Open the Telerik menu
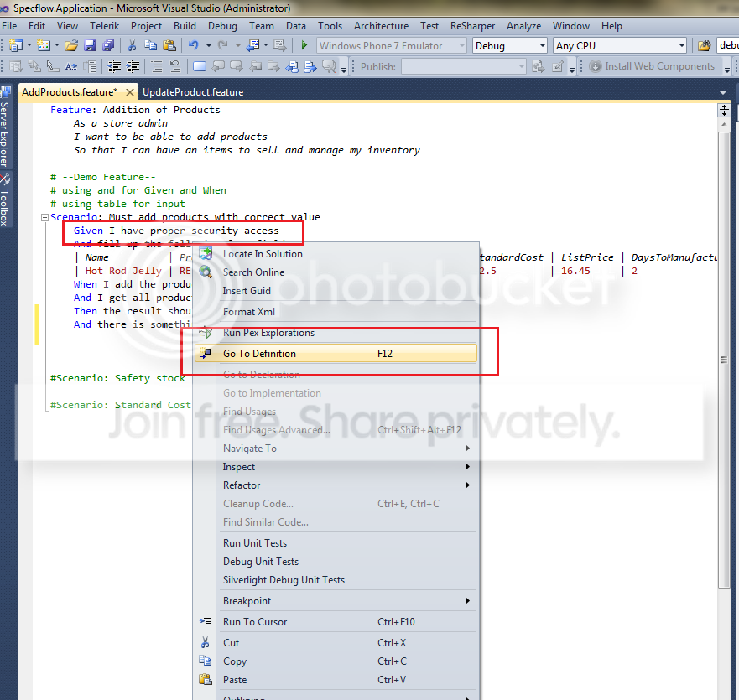 coord(105,26)
